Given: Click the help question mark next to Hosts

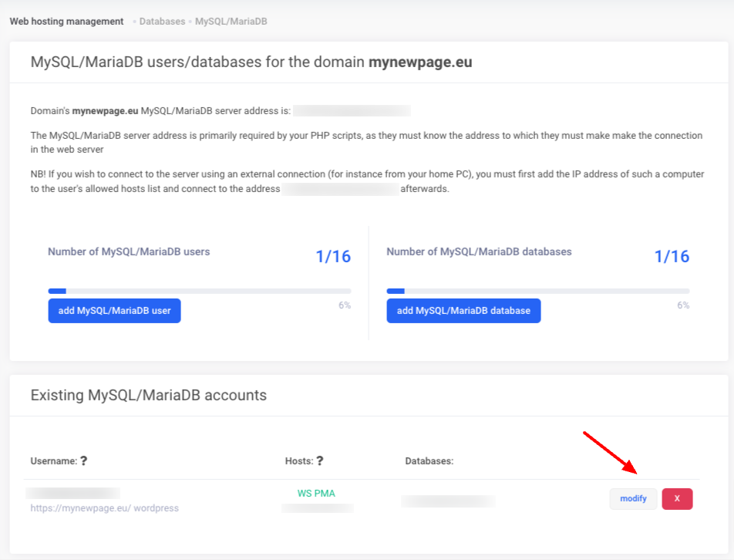Looking at the screenshot, I should pyautogui.click(x=319, y=461).
